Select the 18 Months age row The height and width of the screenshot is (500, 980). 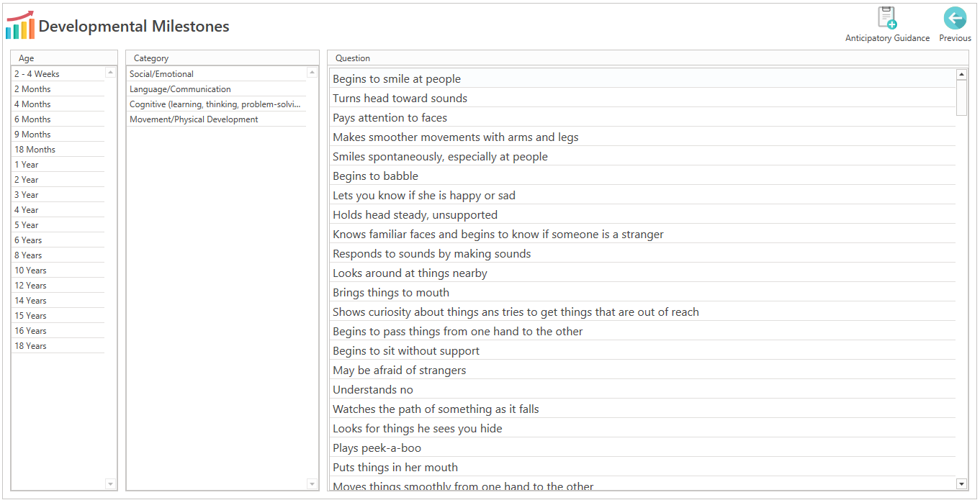[x=58, y=150]
